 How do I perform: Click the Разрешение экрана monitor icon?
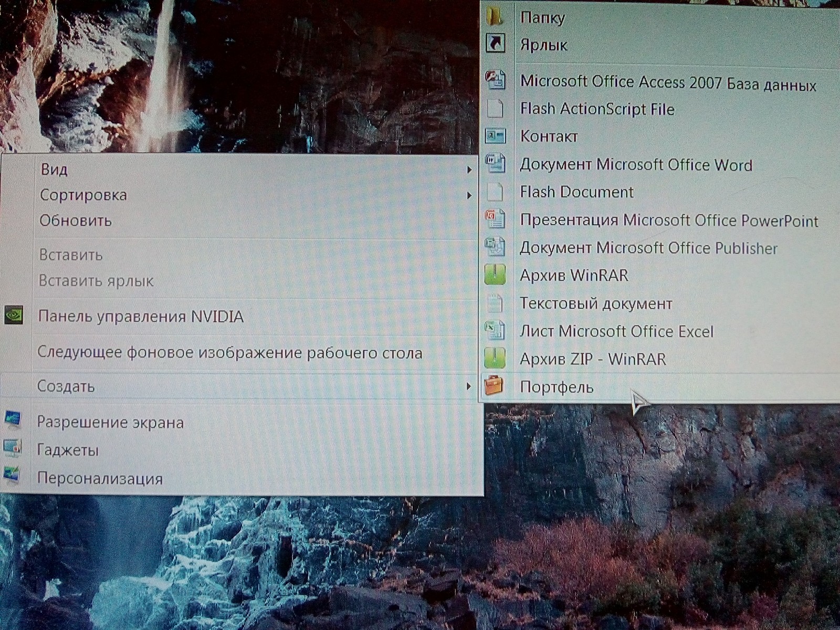coord(12,419)
